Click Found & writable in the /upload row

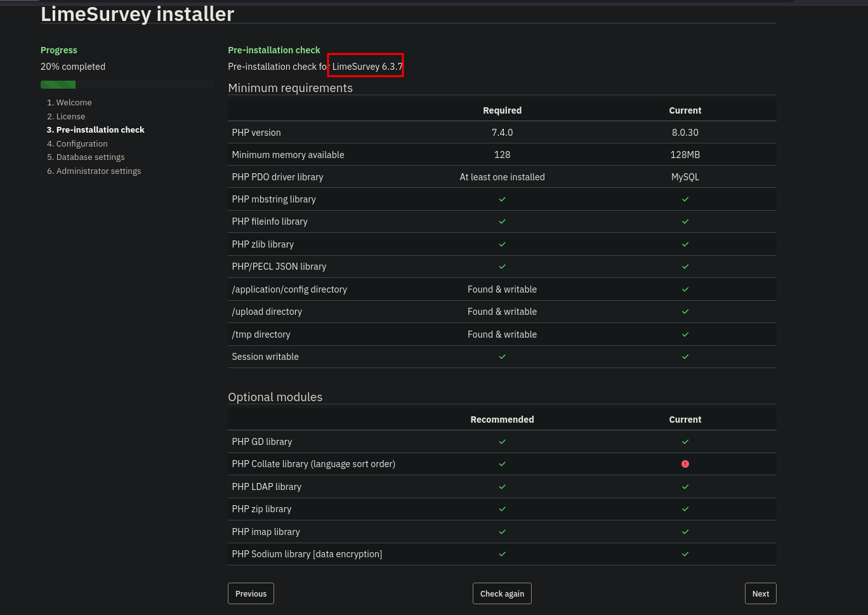pos(502,312)
